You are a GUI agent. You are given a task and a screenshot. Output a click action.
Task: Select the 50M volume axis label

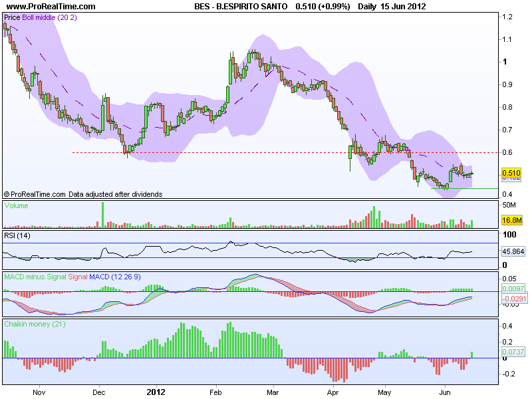click(x=509, y=205)
